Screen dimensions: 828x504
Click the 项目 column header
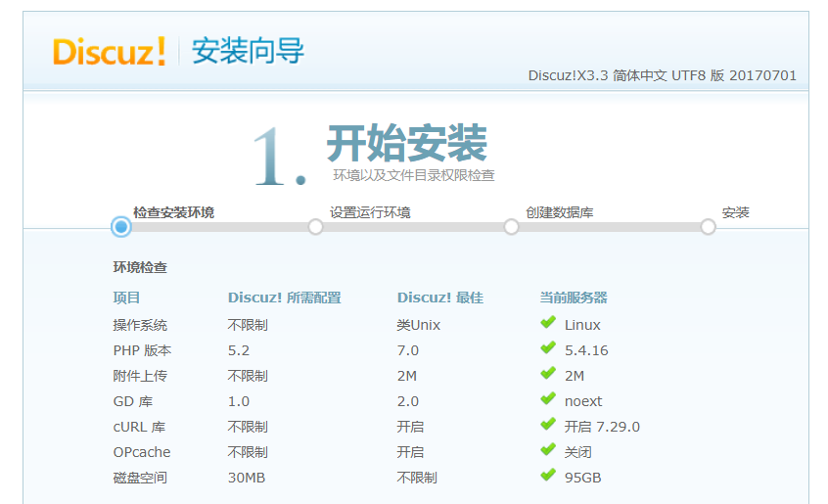[x=126, y=298]
